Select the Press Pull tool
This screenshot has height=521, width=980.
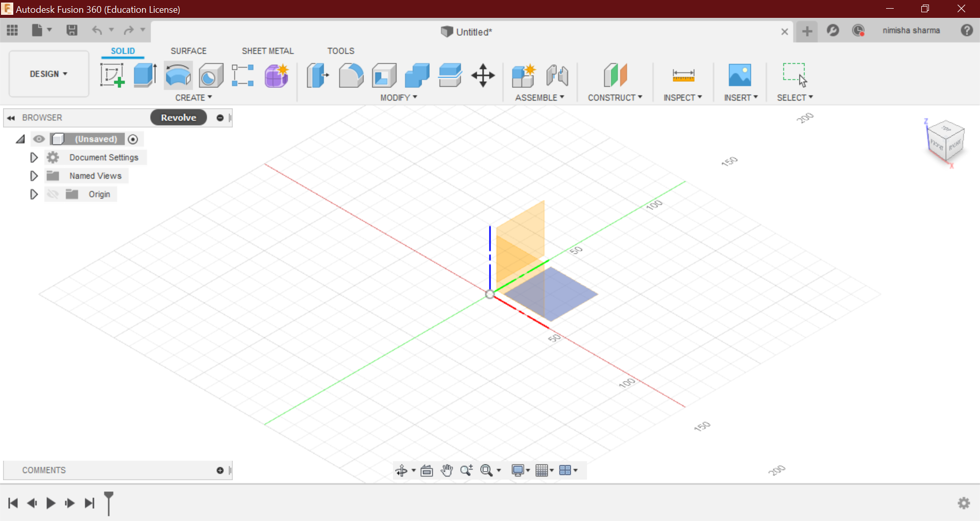(317, 75)
